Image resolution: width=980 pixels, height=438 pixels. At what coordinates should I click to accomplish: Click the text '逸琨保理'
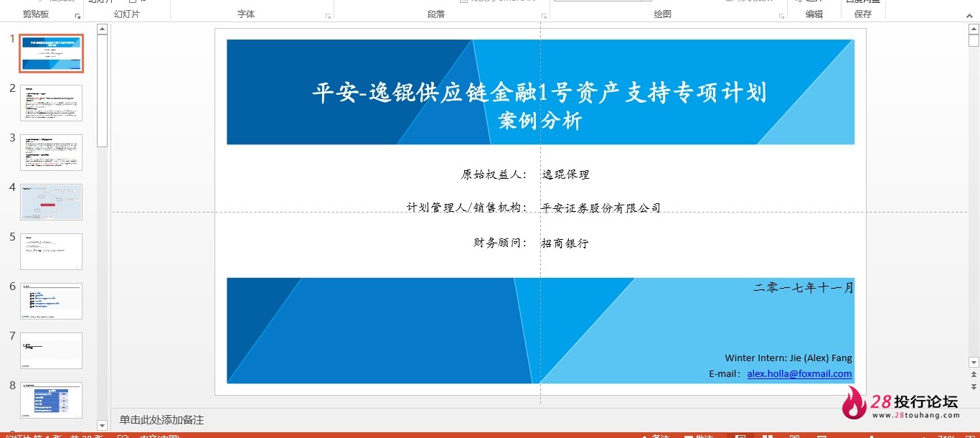point(566,174)
